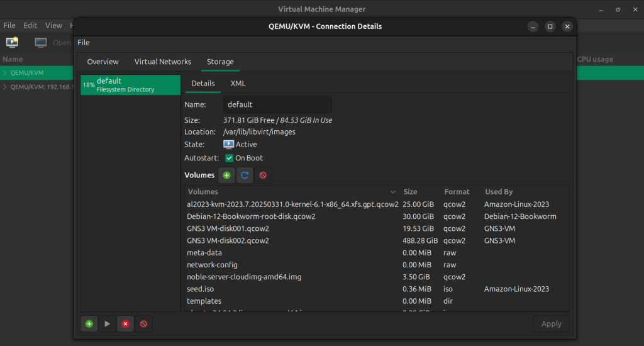Maximize the Connection Details dialog
The image size is (644, 346).
(550, 26)
